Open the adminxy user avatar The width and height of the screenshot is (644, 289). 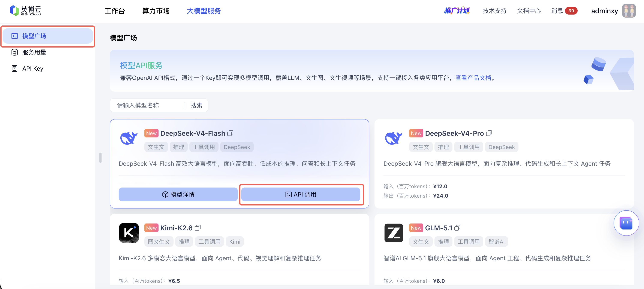[629, 11]
